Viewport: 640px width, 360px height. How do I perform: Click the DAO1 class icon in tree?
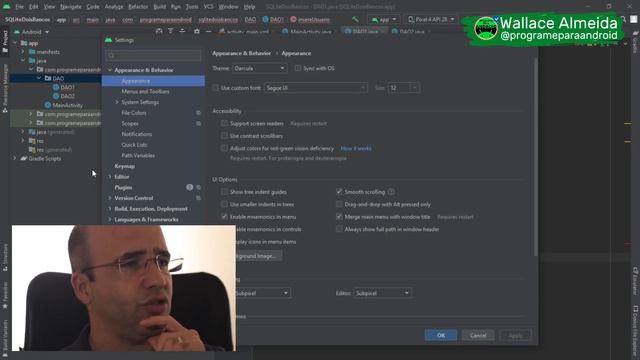(56, 87)
